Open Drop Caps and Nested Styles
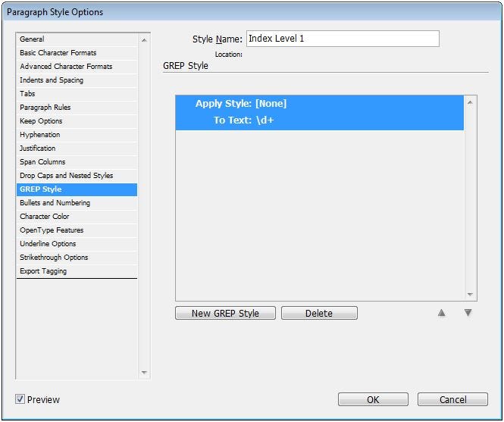Viewport: 504px width, 422px height. [x=77, y=176]
